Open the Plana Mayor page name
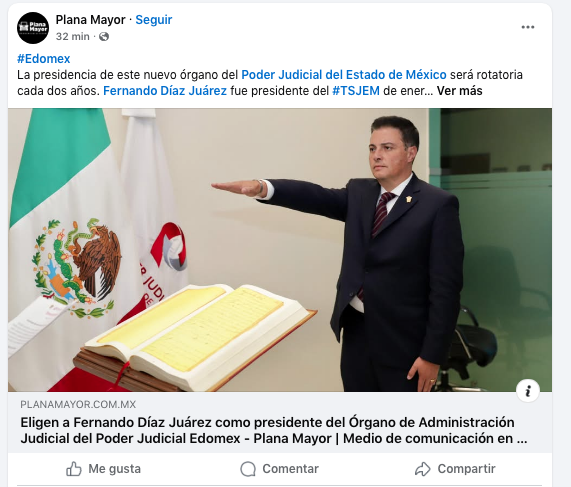571x487 pixels. pos(90,20)
